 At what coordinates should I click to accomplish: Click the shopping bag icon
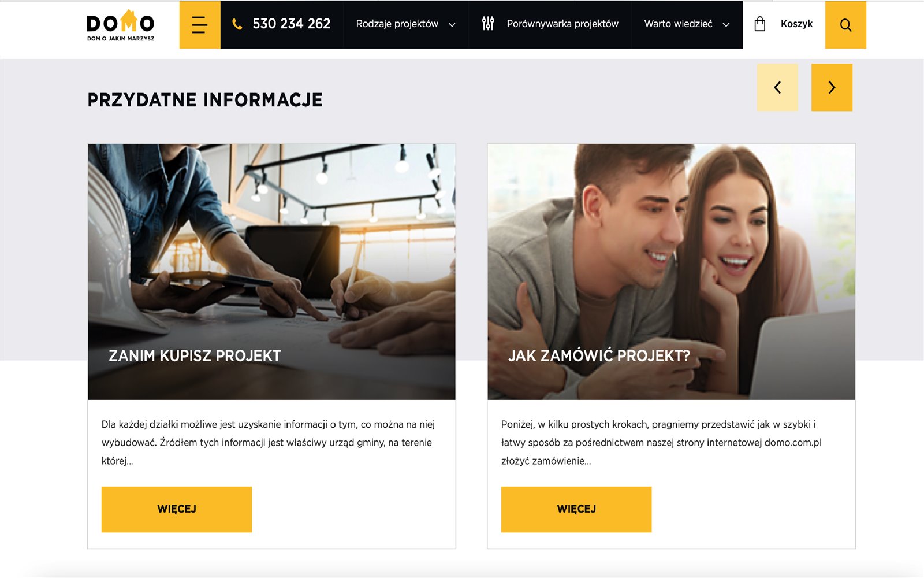pos(760,24)
